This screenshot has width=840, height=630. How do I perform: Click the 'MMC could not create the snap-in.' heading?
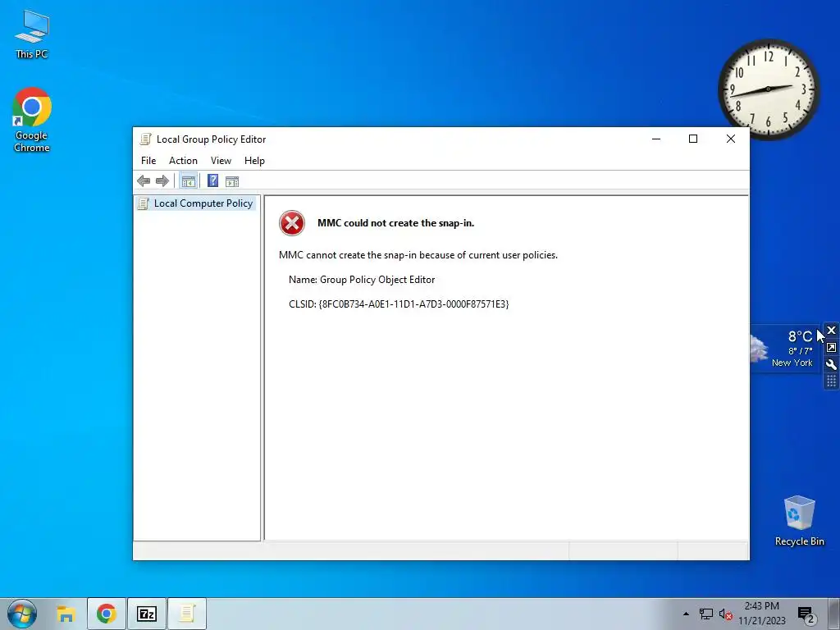pyautogui.click(x=396, y=223)
